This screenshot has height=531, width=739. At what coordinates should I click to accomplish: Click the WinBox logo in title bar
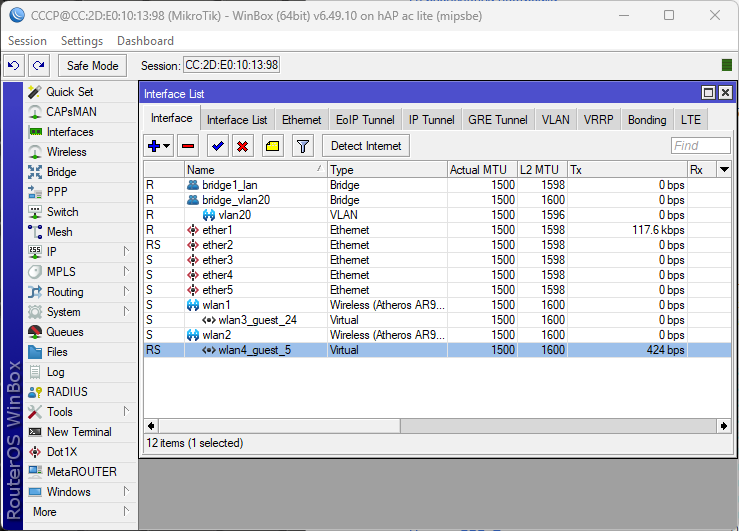point(16,15)
